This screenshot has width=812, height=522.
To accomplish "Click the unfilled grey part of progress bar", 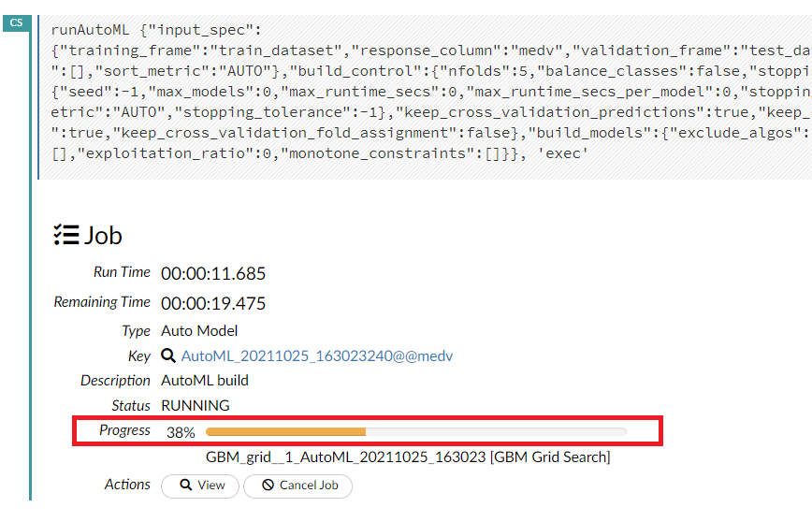I will click(496, 432).
